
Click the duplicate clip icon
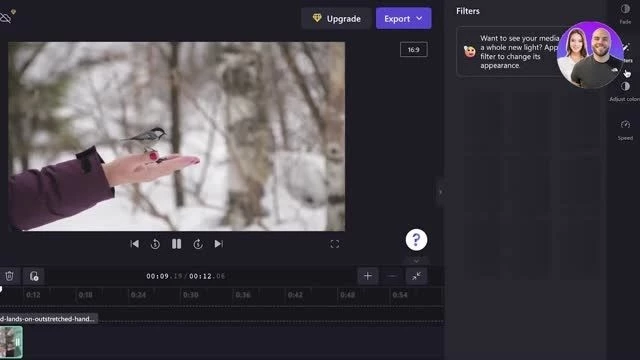(x=33, y=276)
